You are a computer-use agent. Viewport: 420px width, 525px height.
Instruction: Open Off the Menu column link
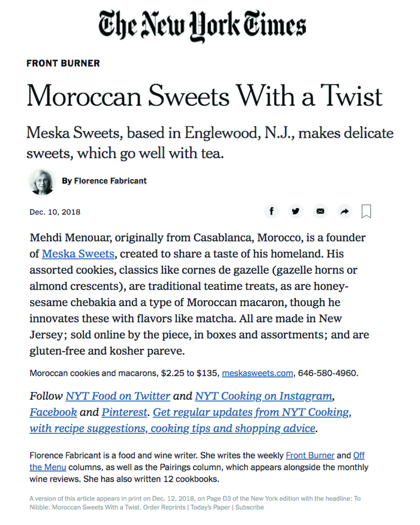coord(358,455)
